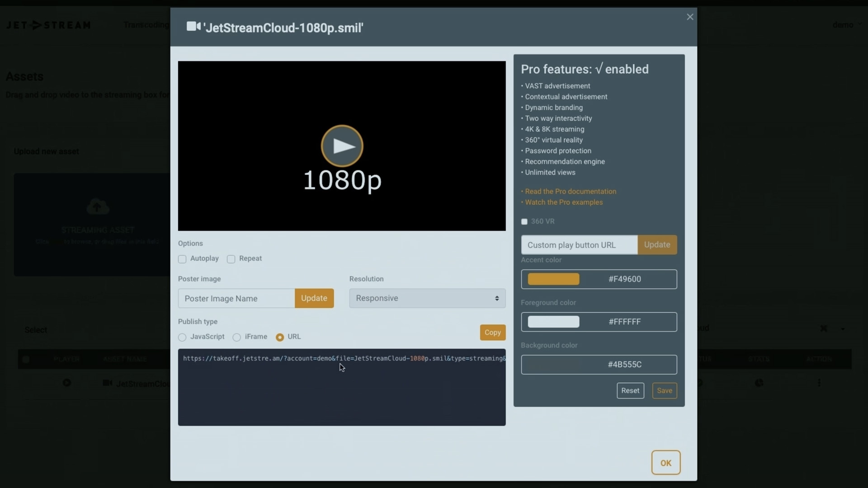
Task: Click the cloud upload icon in Streaming Asset box
Action: (98, 206)
